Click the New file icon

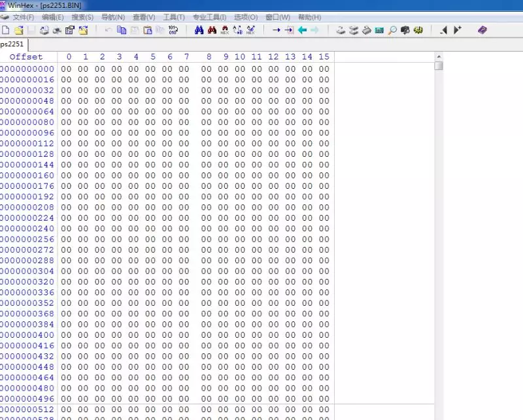[5, 30]
